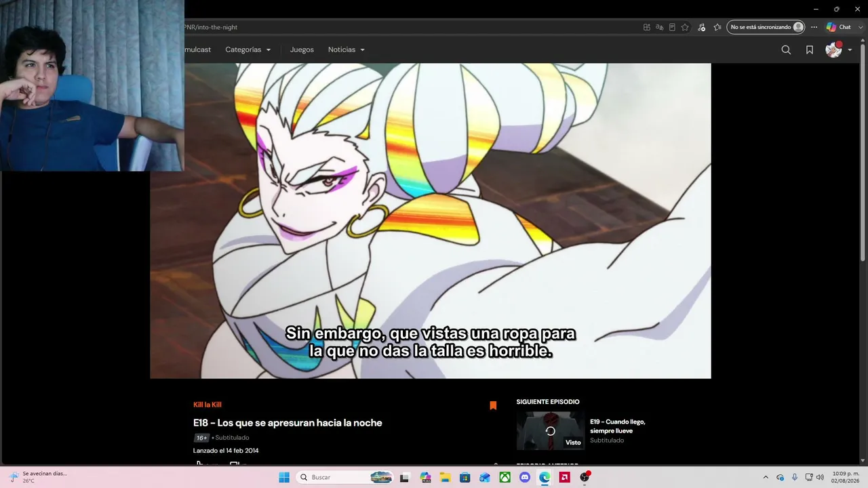Open browser settings and more menu
The height and width of the screenshot is (488, 868).
pos(814,27)
